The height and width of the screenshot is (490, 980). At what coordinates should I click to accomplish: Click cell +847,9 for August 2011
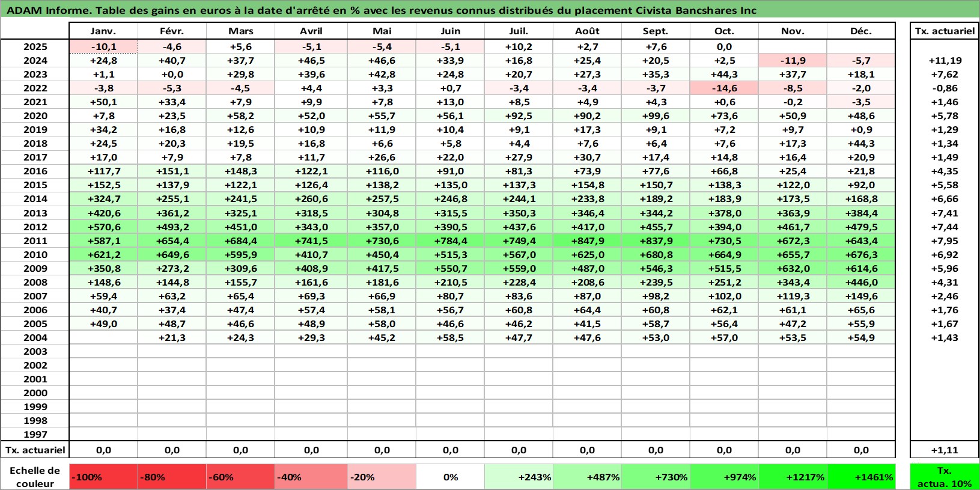click(587, 240)
